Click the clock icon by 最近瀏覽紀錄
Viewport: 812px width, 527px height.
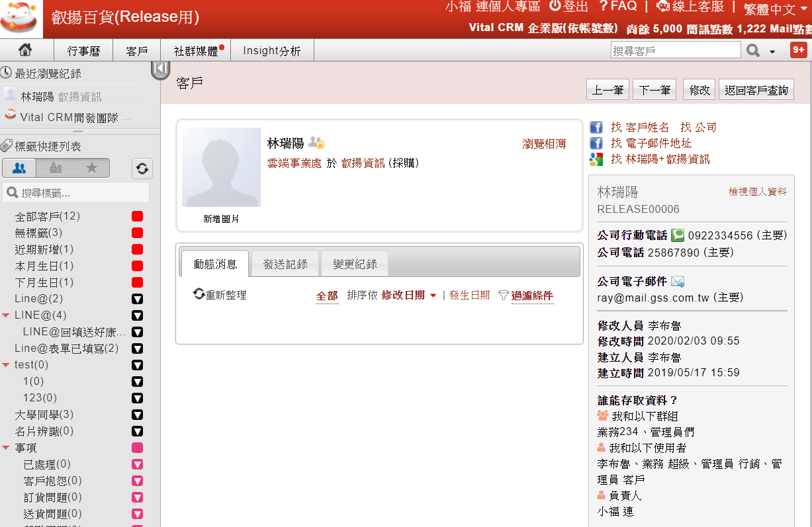(x=7, y=73)
